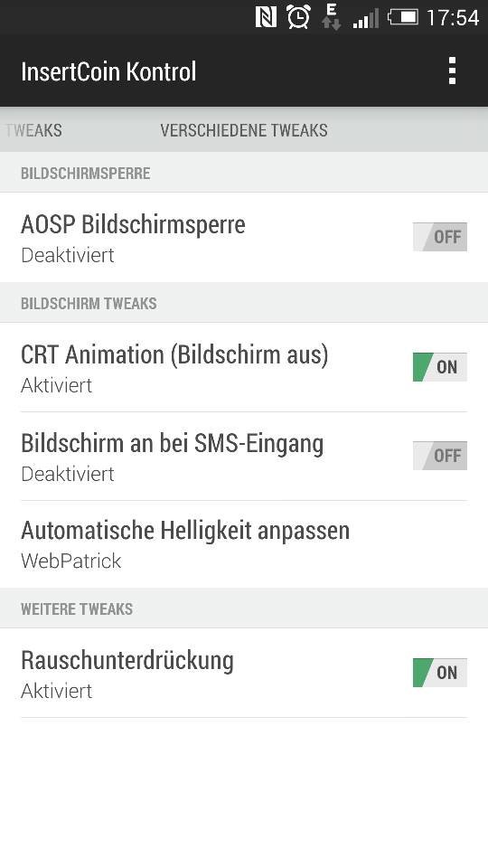Open Automatische Helligkeit anpassen setting
This screenshot has width=488, height=868.
(x=244, y=544)
